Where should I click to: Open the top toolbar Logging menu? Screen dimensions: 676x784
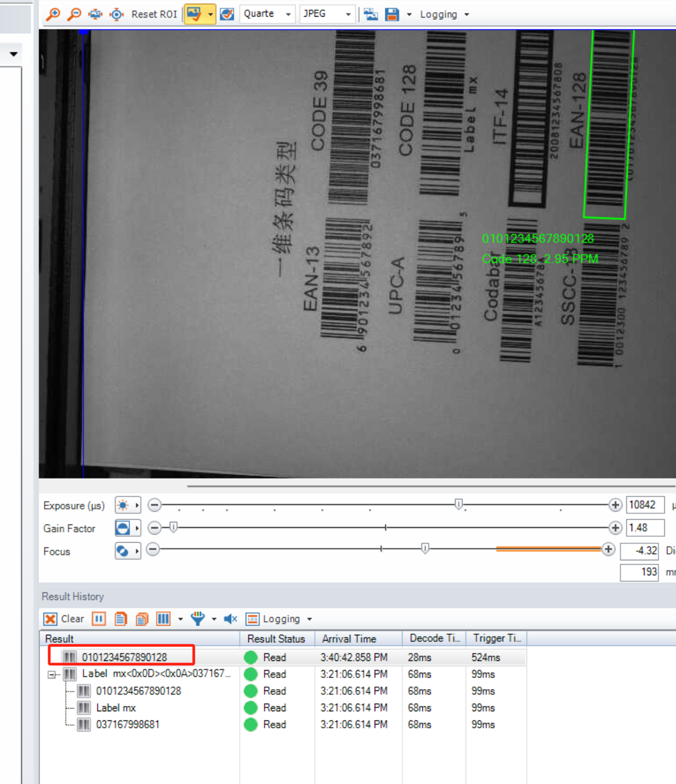click(x=444, y=14)
